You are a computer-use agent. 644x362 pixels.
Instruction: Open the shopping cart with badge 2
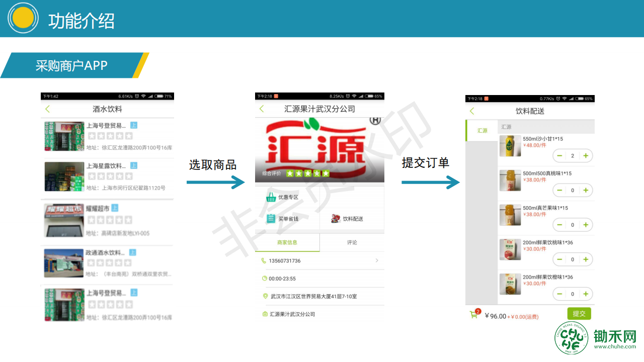[474, 314]
